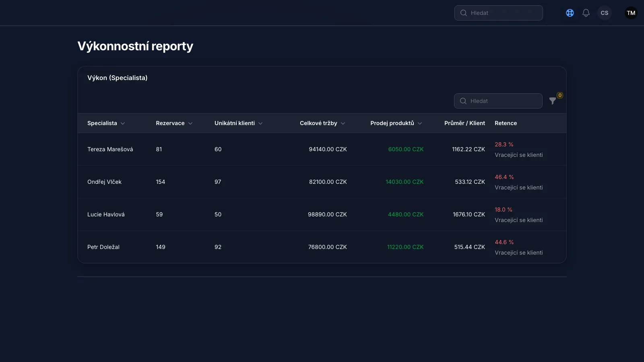Click the 515.44 CZK average value
Image resolution: width=644 pixels, height=362 pixels.
point(470,247)
